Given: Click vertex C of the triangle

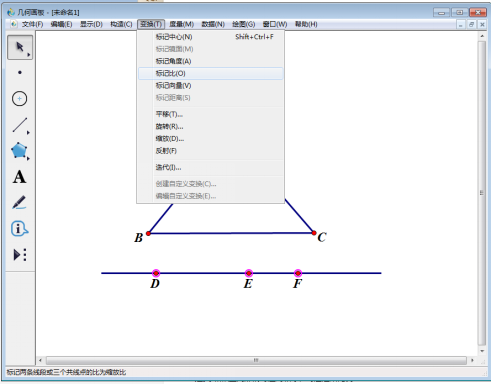Looking at the screenshot, I should click(x=314, y=233).
